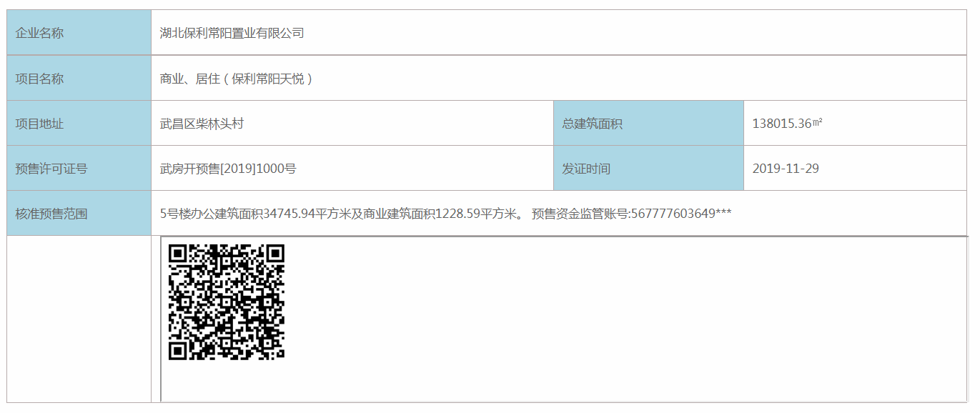
Task: Select company name 湖北保利常阳置业有限公司
Action: [x=232, y=33]
